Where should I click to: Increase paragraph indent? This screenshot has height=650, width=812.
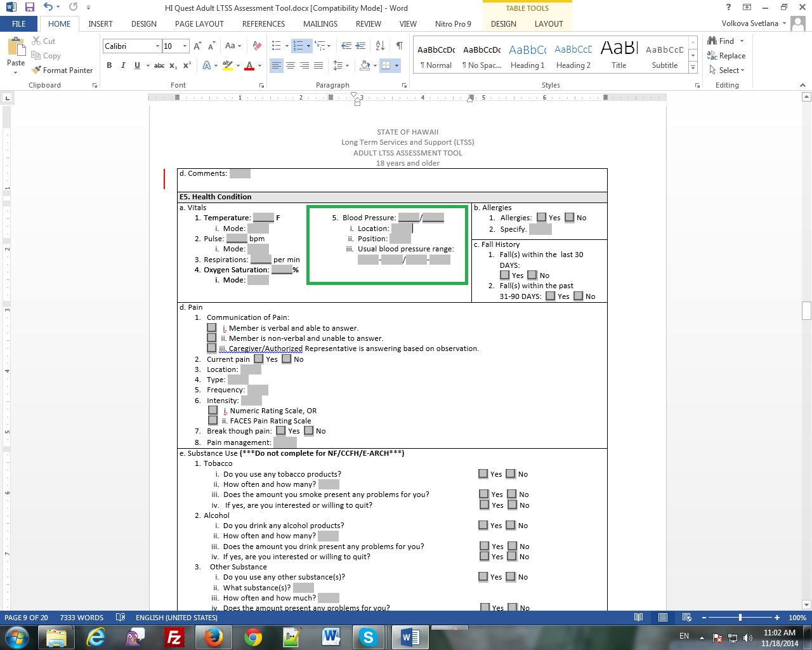pyautogui.click(x=360, y=46)
